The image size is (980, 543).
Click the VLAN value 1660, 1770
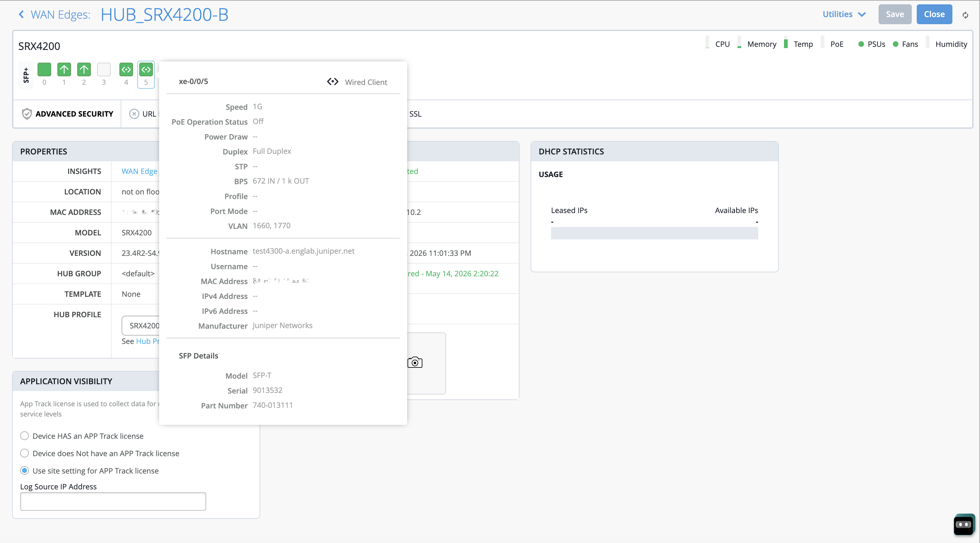point(272,226)
